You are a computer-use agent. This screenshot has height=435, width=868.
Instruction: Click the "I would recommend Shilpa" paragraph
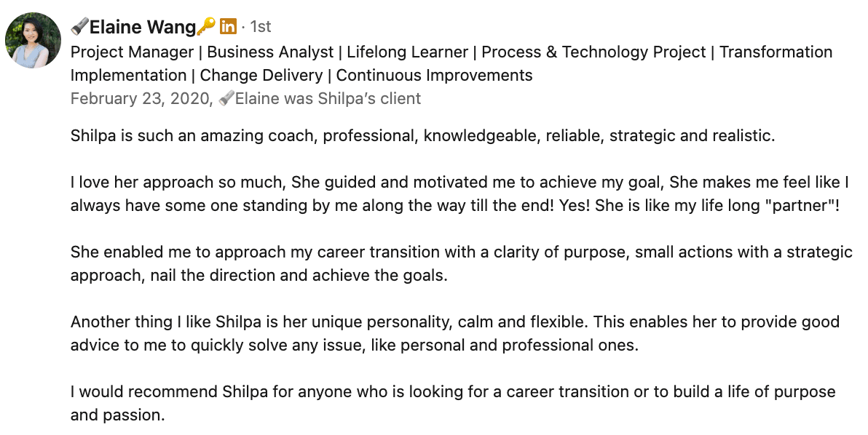[x=451, y=404]
